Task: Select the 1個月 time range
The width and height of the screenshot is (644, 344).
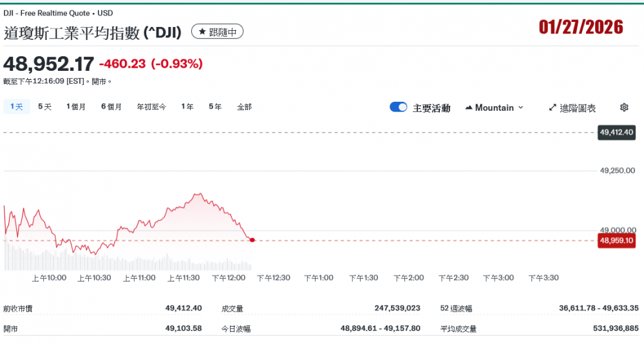Action: coord(76,107)
